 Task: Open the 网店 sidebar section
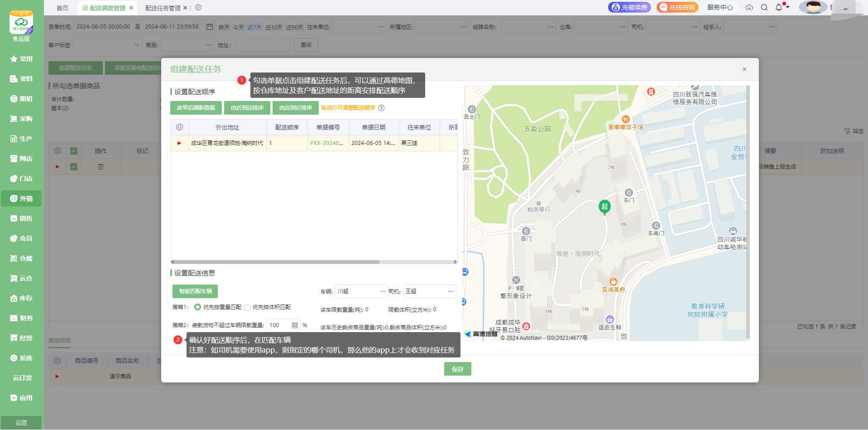point(21,159)
